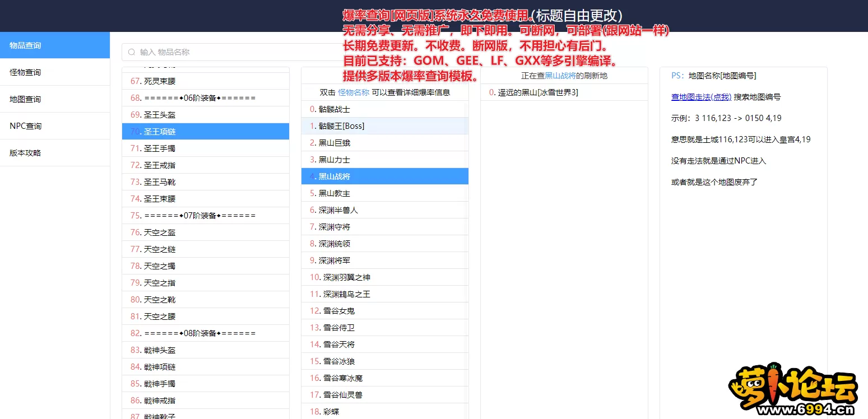Select item 78. 天空之镯
This screenshot has width=868, height=419.
click(x=206, y=266)
